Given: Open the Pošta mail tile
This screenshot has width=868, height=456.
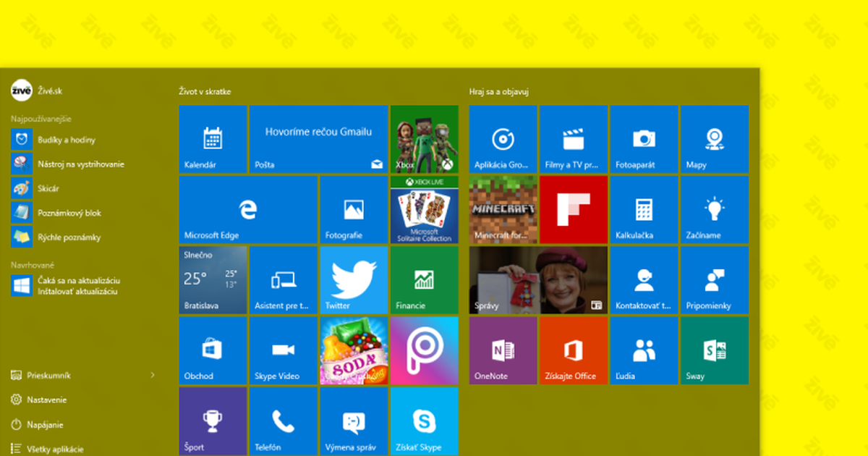Looking at the screenshot, I should click(318, 139).
